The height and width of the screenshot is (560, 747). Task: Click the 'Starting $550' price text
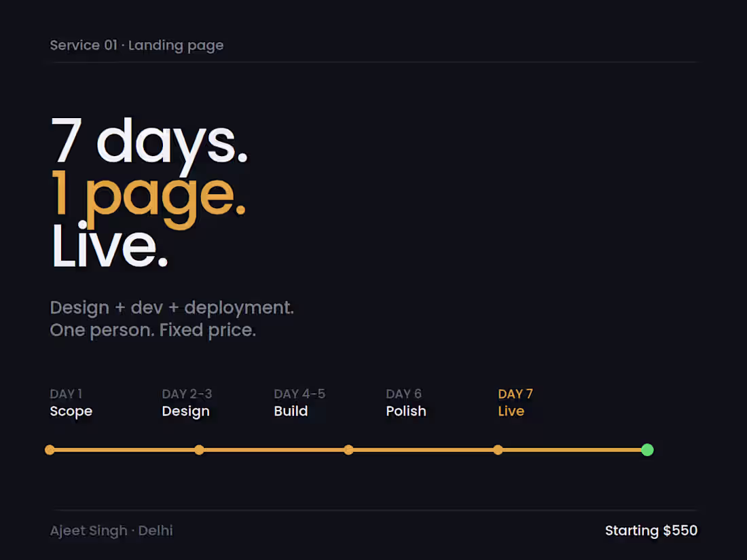coord(651,531)
